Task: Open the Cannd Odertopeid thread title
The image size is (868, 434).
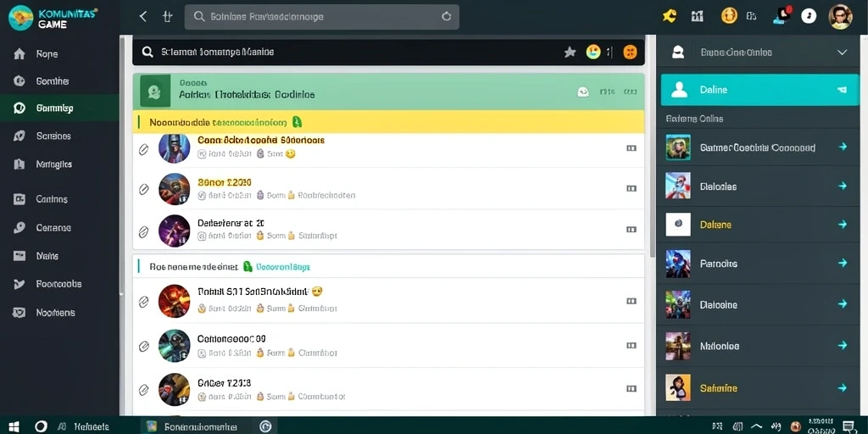Action: click(261, 140)
